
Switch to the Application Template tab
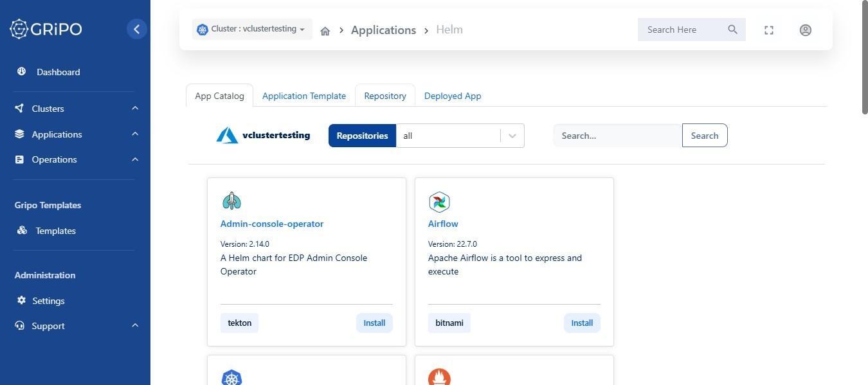pyautogui.click(x=304, y=96)
